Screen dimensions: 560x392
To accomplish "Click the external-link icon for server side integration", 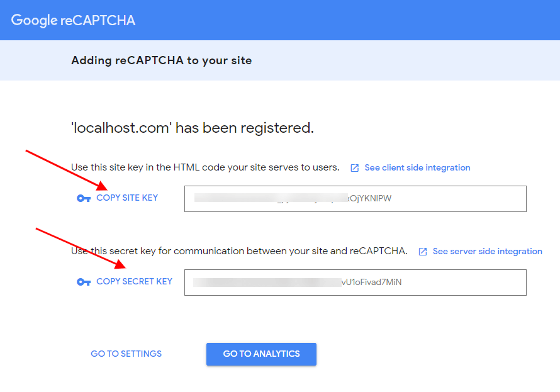I will coord(422,252).
